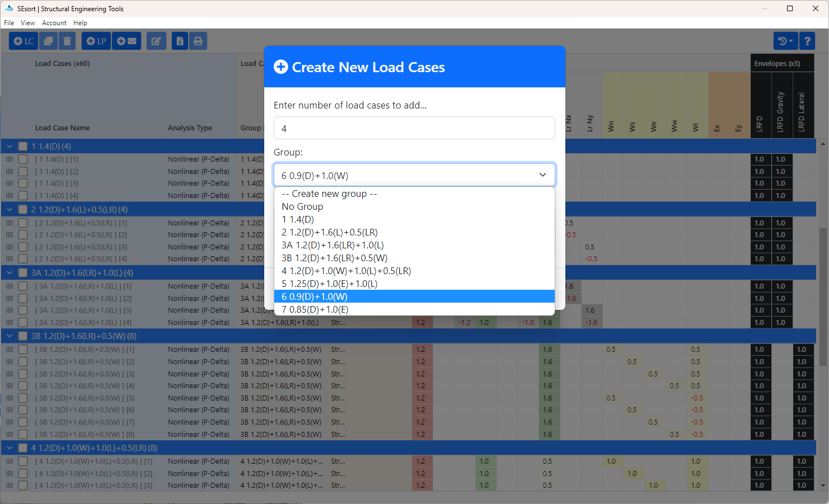Collapse the 1 1.4(D) group chevron
Image resolution: width=829 pixels, height=504 pixels.
[x=10, y=146]
